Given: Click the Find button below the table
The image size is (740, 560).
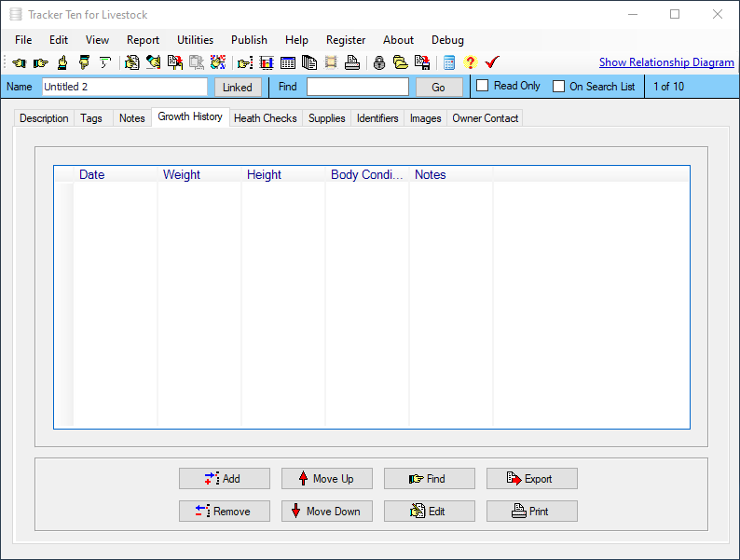Looking at the screenshot, I should [430, 478].
